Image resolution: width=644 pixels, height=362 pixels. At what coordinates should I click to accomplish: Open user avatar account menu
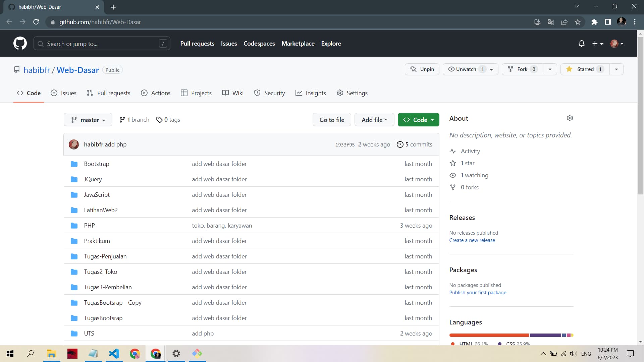pos(617,44)
